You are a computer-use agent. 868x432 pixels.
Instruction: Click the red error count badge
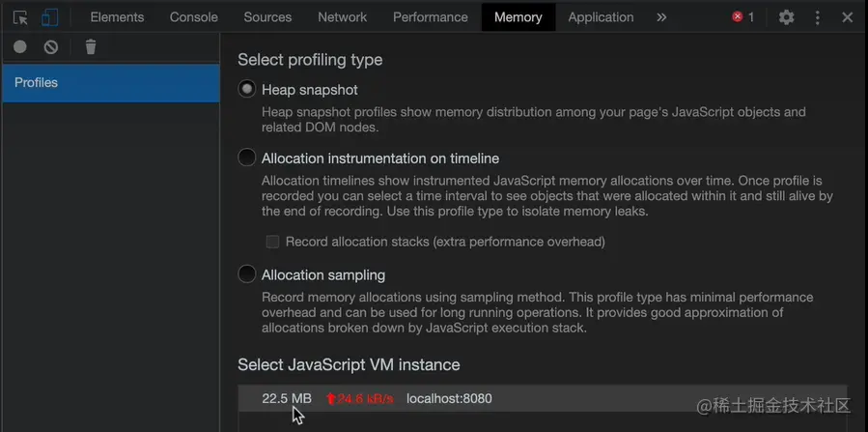coord(742,17)
